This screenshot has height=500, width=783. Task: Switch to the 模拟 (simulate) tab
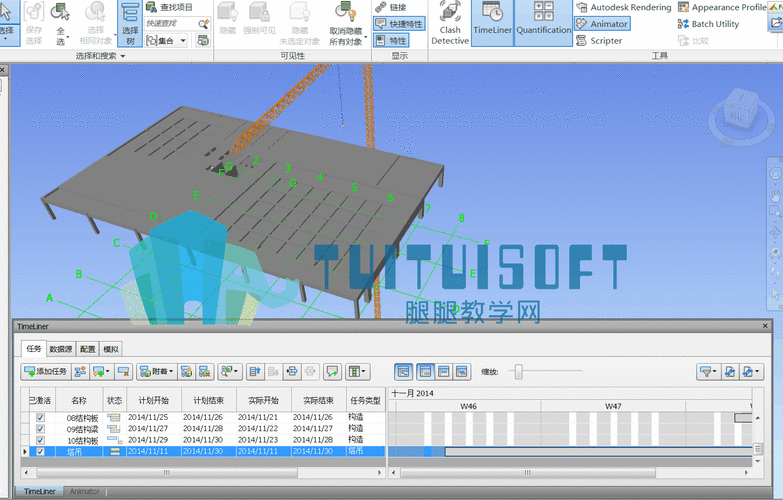[x=111, y=349]
